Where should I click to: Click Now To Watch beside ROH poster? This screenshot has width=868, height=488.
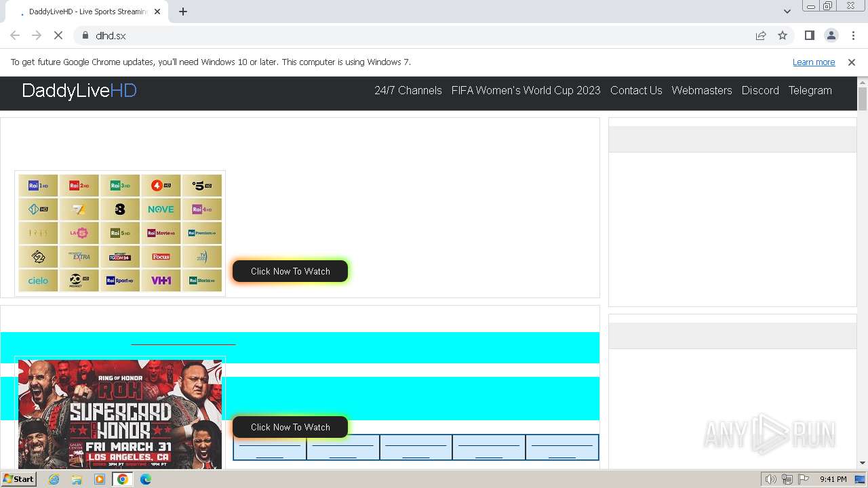pyautogui.click(x=290, y=427)
